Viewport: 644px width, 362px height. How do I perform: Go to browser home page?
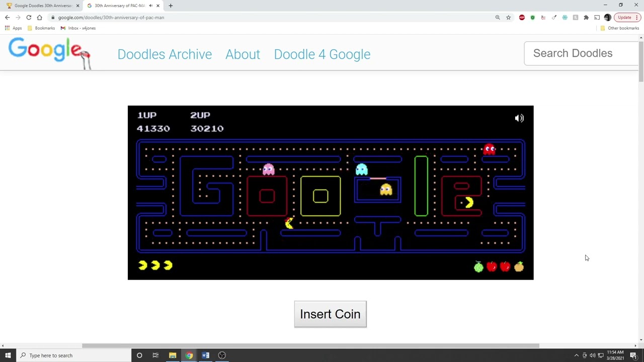[x=39, y=17]
